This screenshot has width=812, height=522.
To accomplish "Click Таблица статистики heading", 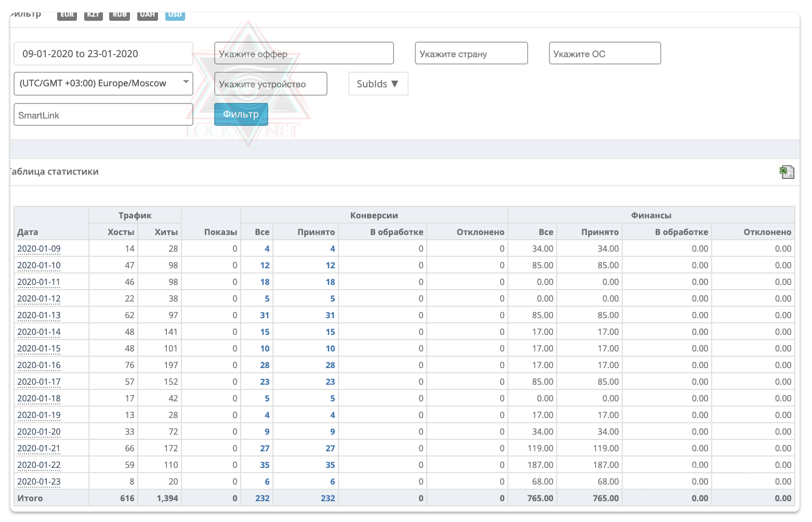I will pos(54,172).
